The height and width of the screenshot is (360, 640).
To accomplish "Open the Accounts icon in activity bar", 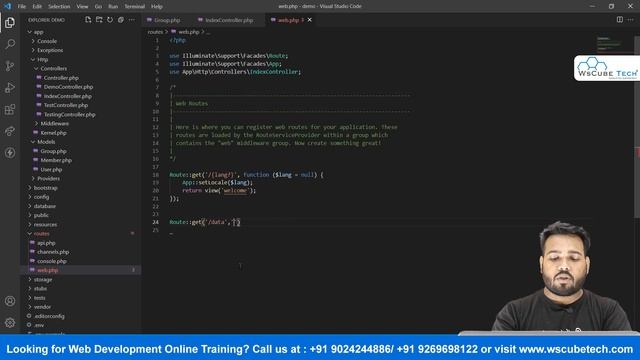I will 10,301.
